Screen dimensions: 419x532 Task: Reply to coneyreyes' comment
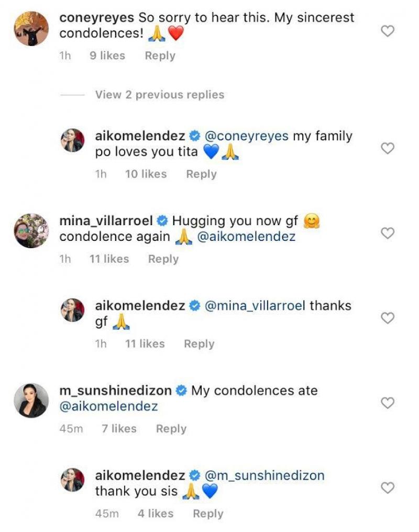[160, 56]
